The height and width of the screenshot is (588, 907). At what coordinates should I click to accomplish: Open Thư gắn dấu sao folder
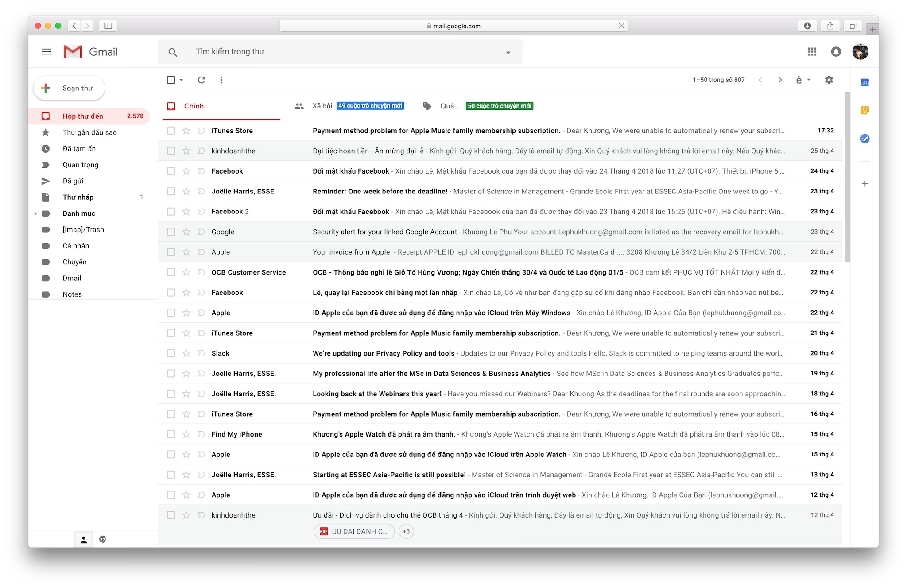coord(89,132)
